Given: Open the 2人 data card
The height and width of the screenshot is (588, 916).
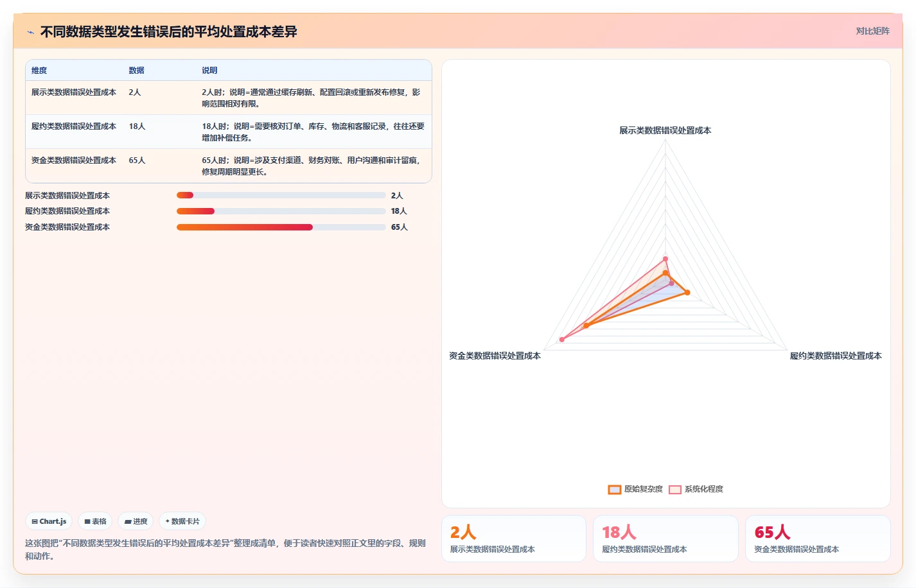Looking at the screenshot, I should pos(514,539).
